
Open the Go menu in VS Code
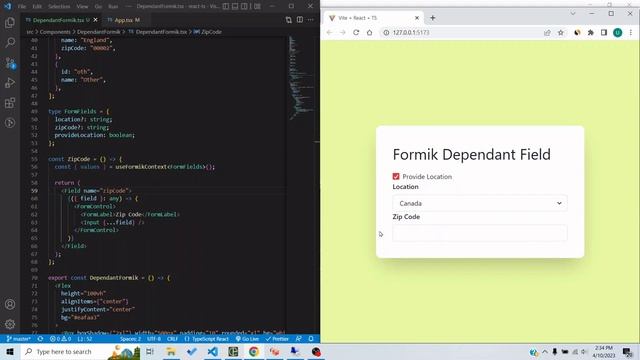[x=98, y=7]
